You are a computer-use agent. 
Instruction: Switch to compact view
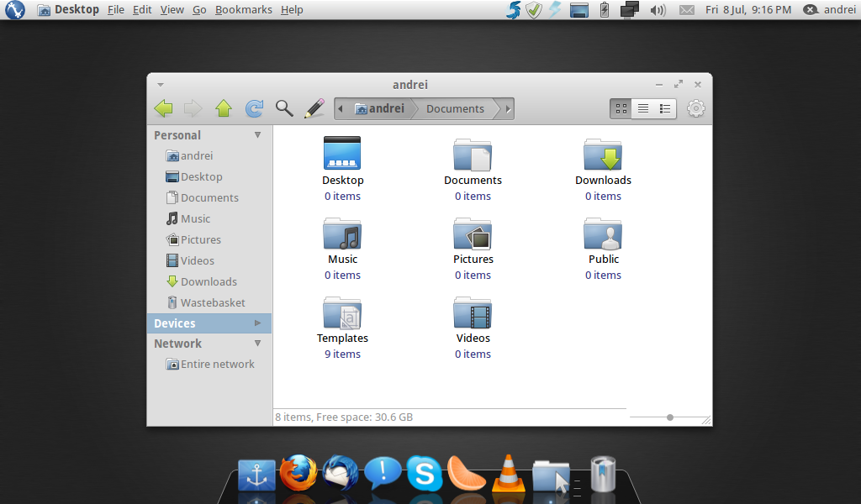tap(665, 108)
